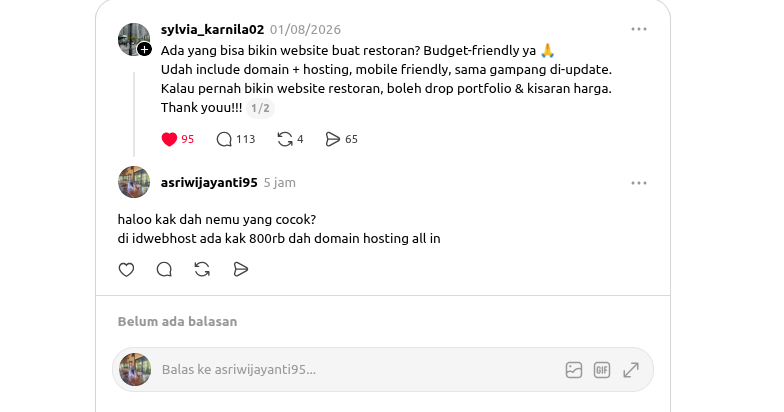Viewport: 784px width, 412px height.
Task: Open the 01/08/2026 post date link
Action: pyautogui.click(x=306, y=30)
